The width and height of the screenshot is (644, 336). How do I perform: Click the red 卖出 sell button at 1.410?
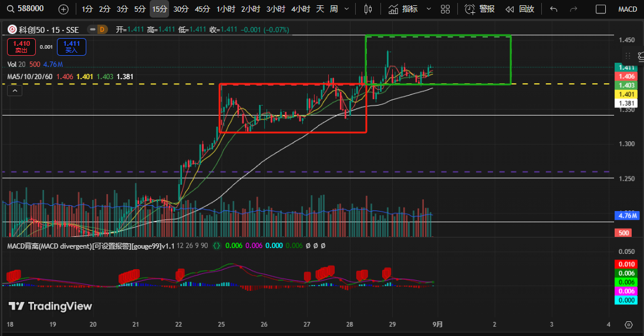click(22, 47)
